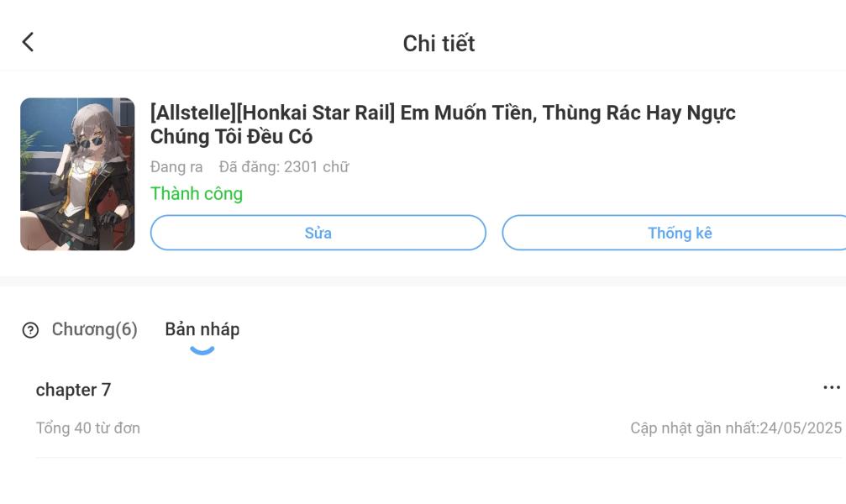The image size is (846, 504).
Task: Open the Thống kê statistics button
Action: [x=679, y=233]
